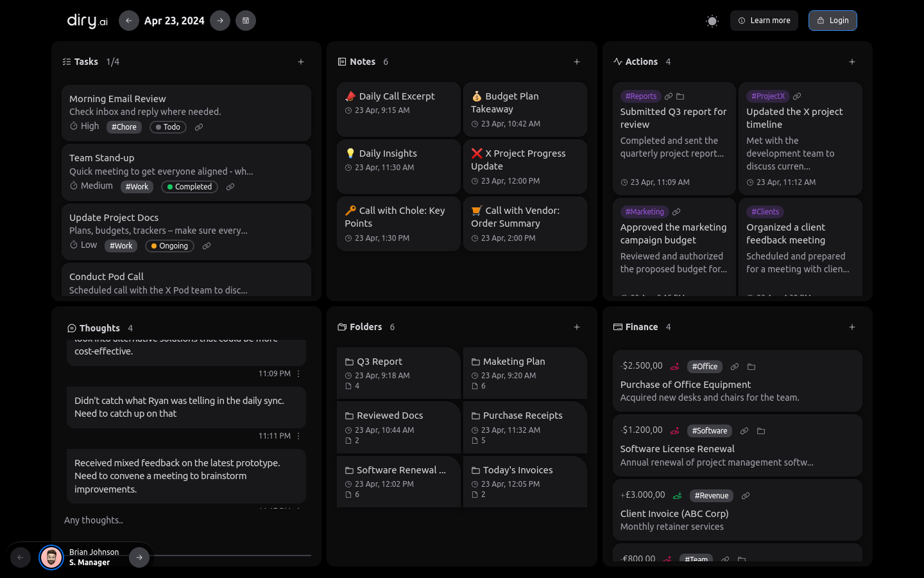
Task: Click the Apr 23, 2024 date label
Action: pos(175,21)
